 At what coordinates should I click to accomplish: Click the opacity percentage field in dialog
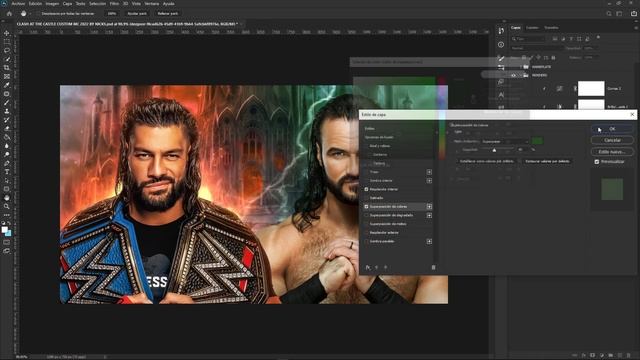pyautogui.click(x=523, y=150)
